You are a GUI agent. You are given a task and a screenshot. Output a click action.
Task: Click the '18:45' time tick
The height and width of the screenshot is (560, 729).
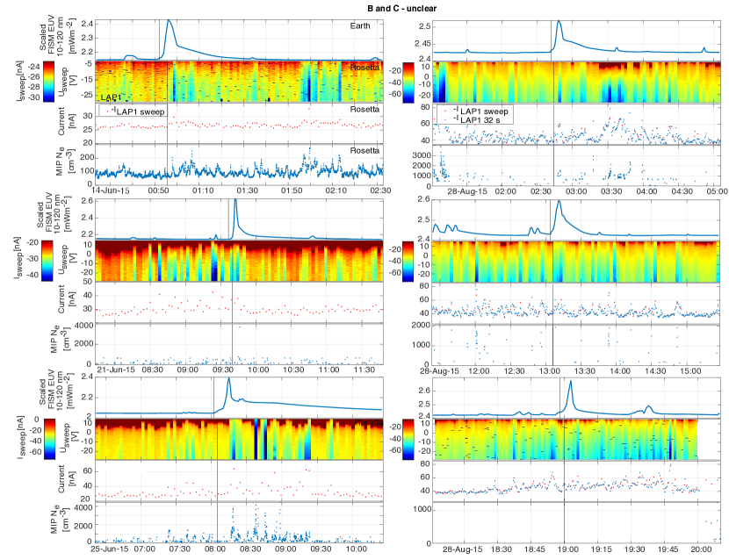(535, 549)
